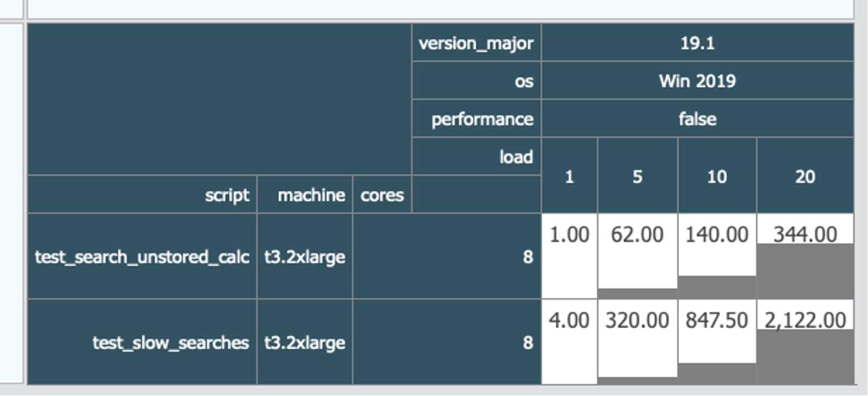Click the load field header

(476, 156)
